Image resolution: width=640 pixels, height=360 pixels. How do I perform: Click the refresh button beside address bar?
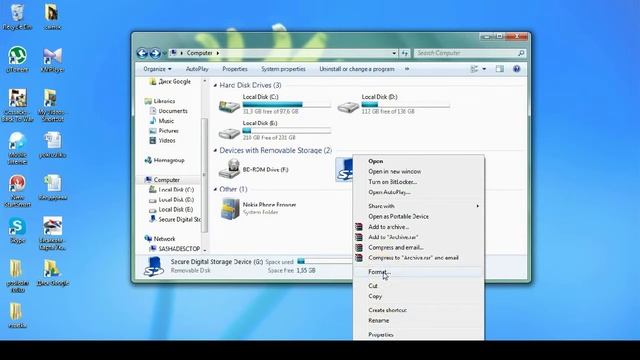point(404,53)
